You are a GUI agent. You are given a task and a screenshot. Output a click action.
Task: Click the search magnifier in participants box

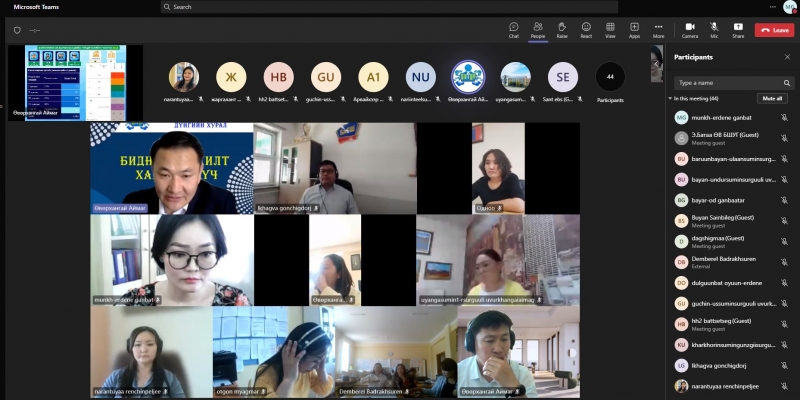pos(787,83)
